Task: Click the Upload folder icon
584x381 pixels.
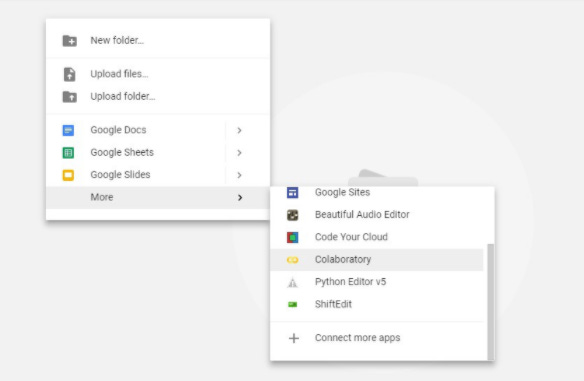Action: [70, 97]
